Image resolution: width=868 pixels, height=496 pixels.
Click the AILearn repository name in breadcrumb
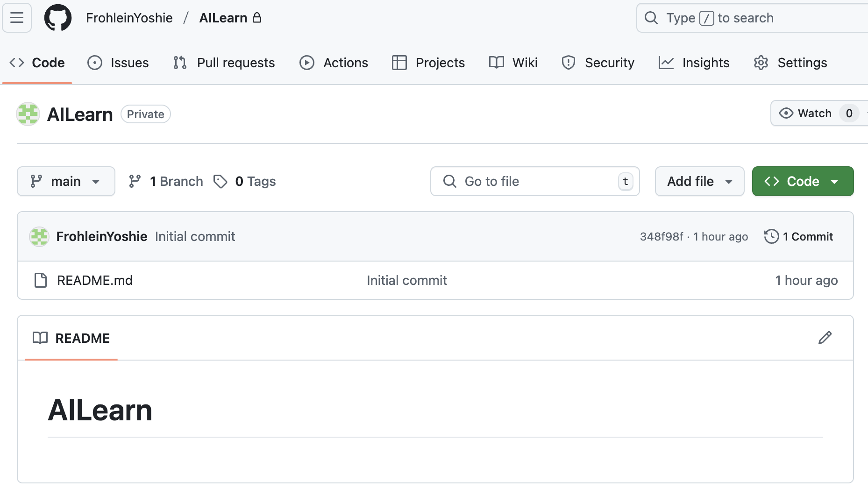click(x=223, y=18)
